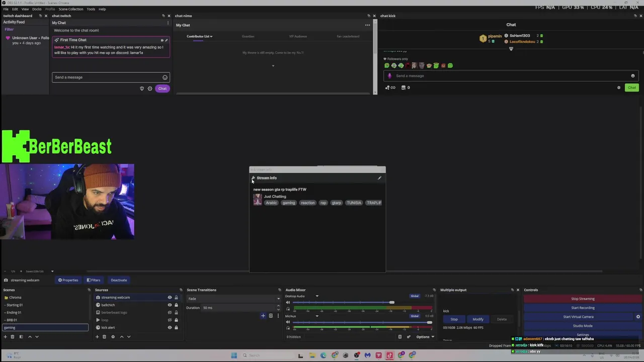Open Fade transition dropdown

[x=233, y=299]
